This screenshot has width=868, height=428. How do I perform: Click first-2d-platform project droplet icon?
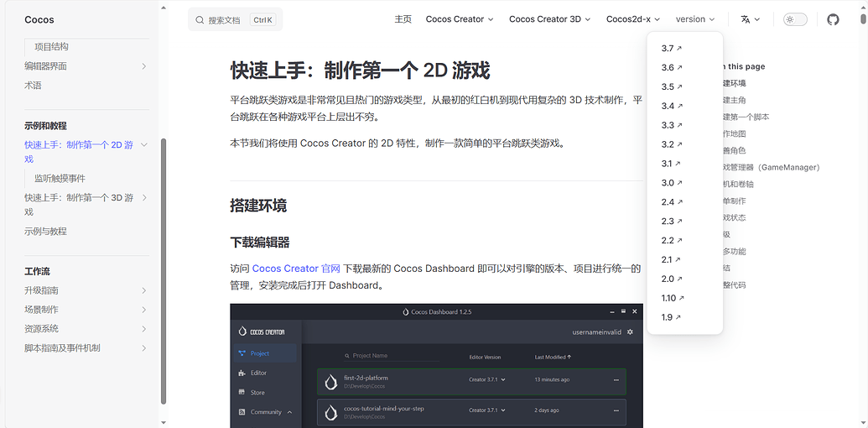click(x=331, y=382)
